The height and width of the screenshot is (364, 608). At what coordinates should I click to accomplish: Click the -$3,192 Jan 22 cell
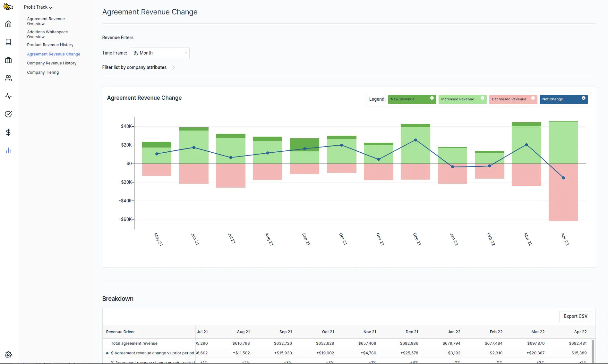[453, 353]
